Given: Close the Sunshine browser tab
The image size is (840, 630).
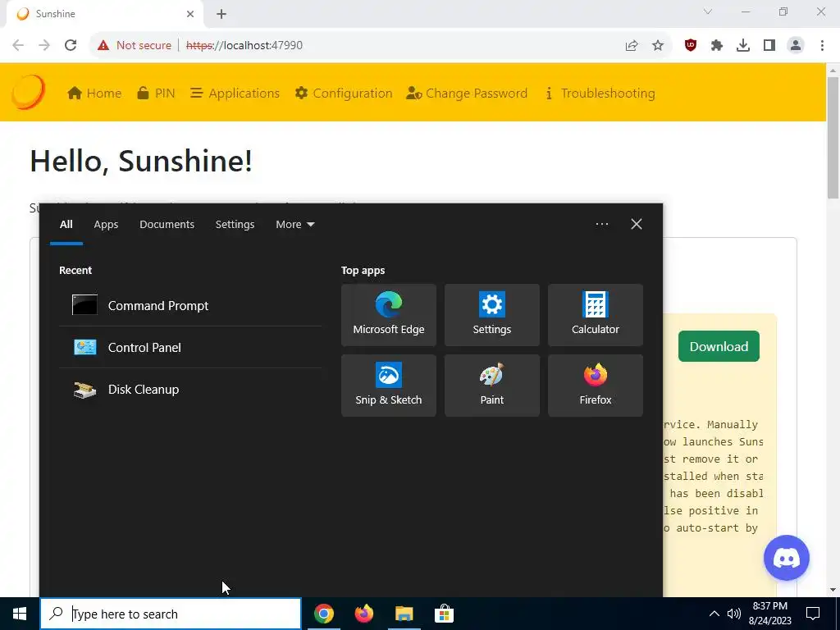Looking at the screenshot, I should pos(190,14).
